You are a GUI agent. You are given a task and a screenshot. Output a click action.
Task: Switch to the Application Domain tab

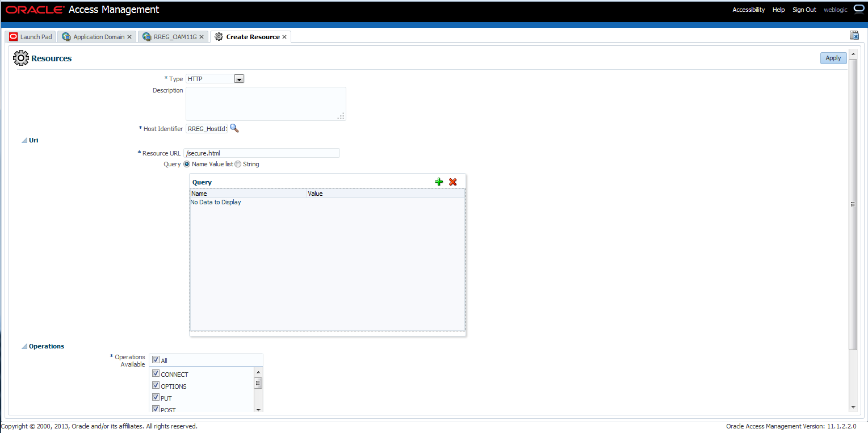97,37
